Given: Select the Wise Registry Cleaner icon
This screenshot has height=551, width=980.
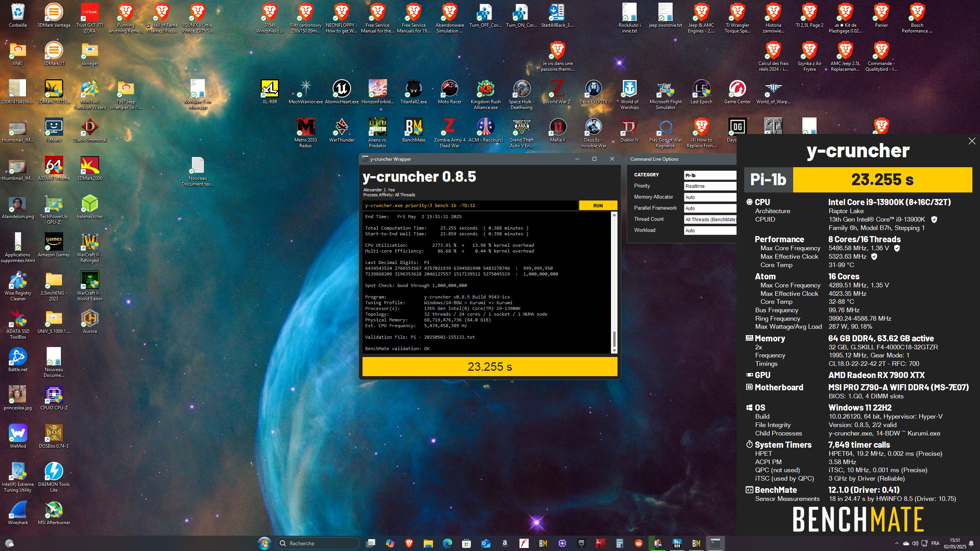Looking at the screenshot, I should pos(18,286).
